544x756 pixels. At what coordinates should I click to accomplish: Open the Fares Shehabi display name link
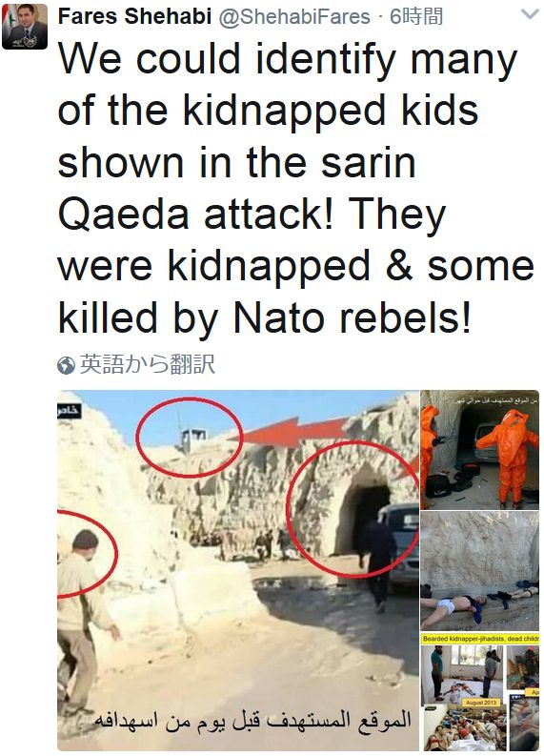click(x=135, y=16)
